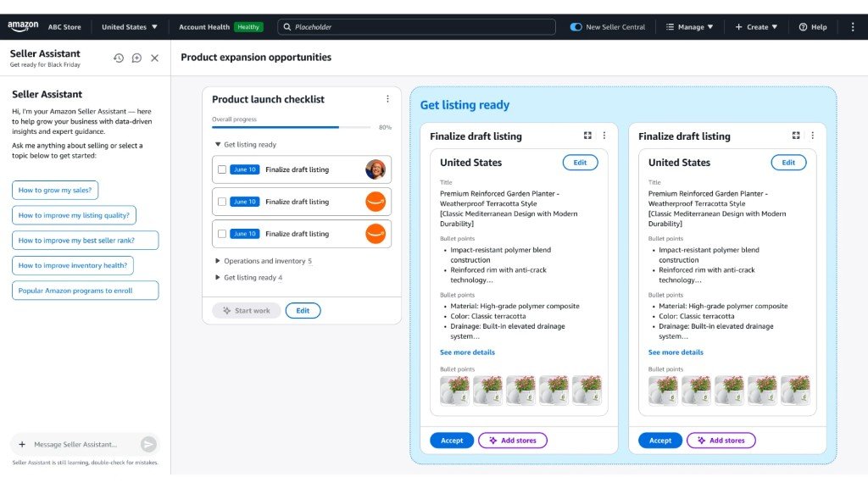Screen dimensions: 868x488
Task: Click Add stores on second listing card
Action: [721, 441]
